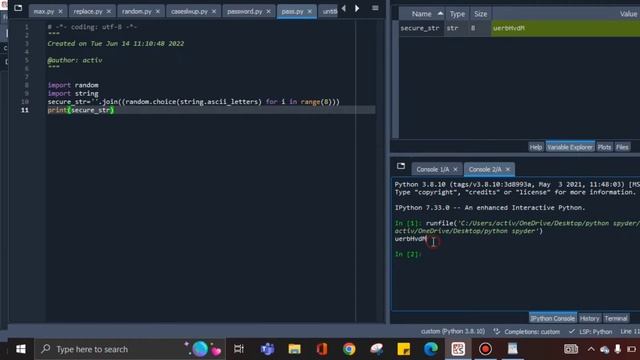Close the Console 2/A tab

pos(508,169)
